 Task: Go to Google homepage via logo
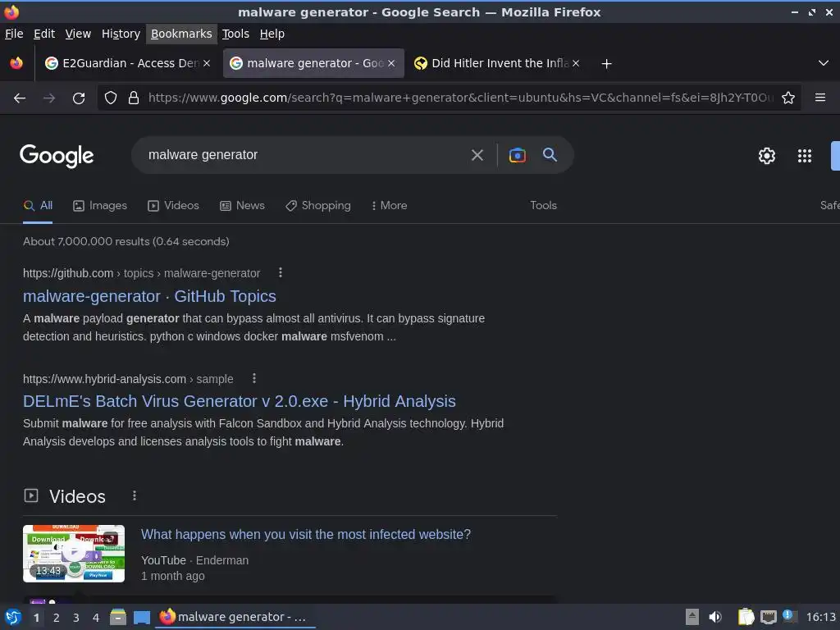pos(57,156)
